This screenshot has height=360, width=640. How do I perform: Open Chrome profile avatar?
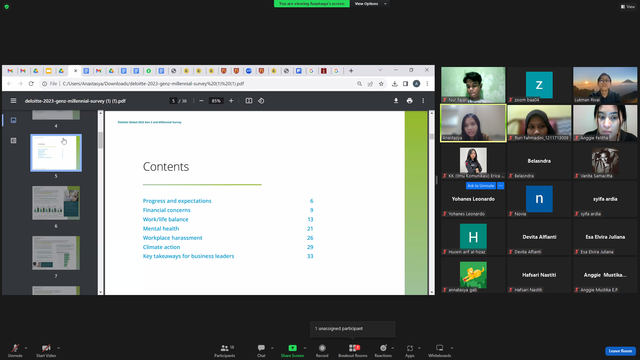tap(416, 84)
